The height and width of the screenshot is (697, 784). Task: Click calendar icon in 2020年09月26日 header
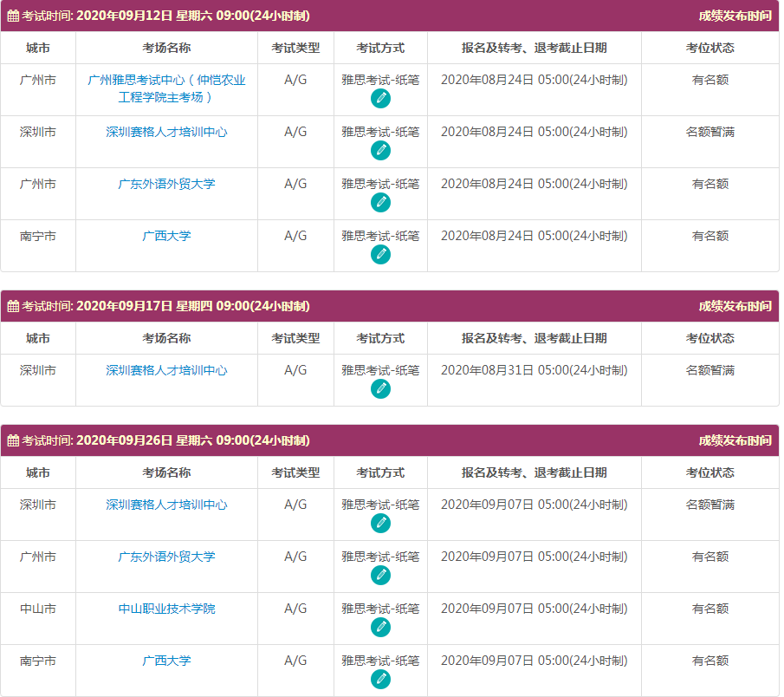(13, 440)
